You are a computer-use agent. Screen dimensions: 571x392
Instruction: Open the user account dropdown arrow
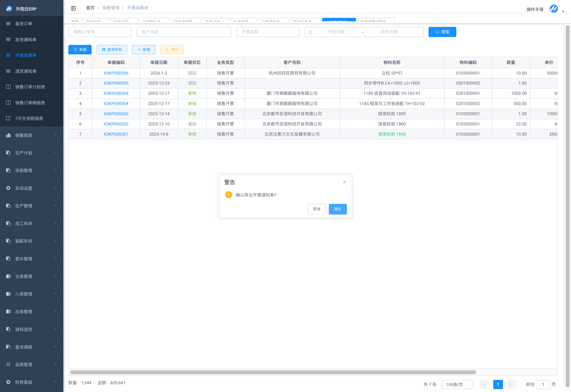563,12
